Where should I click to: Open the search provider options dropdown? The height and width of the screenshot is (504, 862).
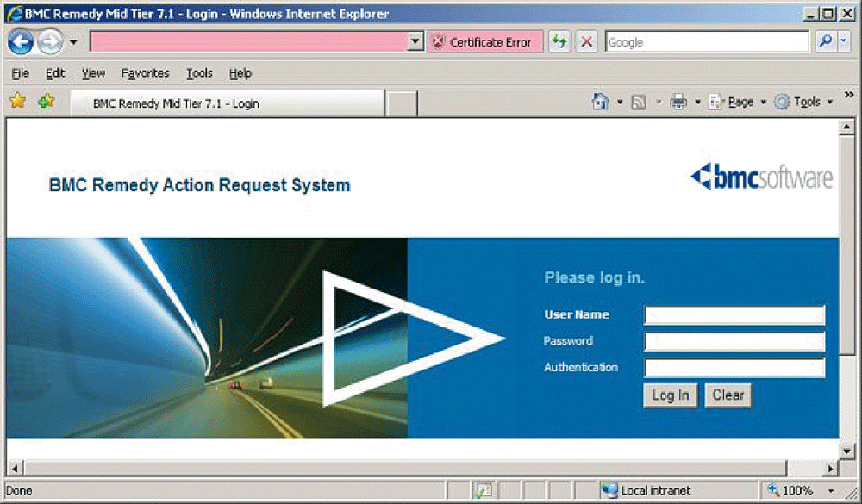coord(844,41)
